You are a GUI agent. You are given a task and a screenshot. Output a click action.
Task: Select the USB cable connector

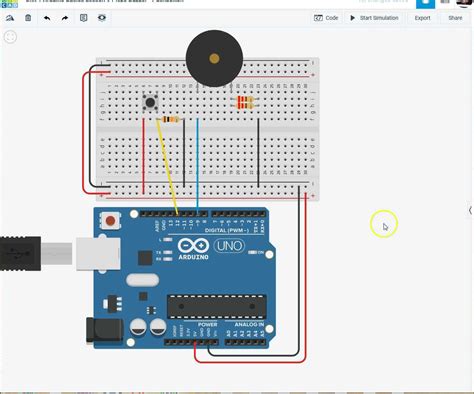[20, 253]
